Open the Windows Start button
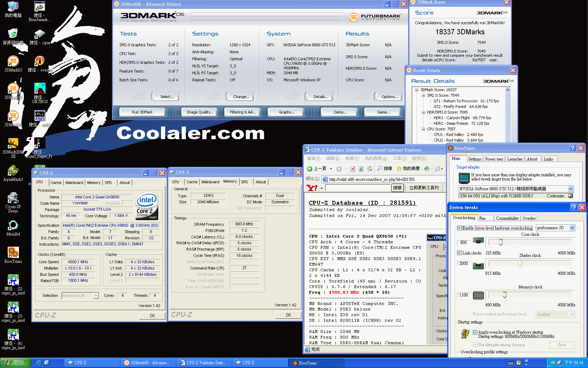 coord(16,363)
